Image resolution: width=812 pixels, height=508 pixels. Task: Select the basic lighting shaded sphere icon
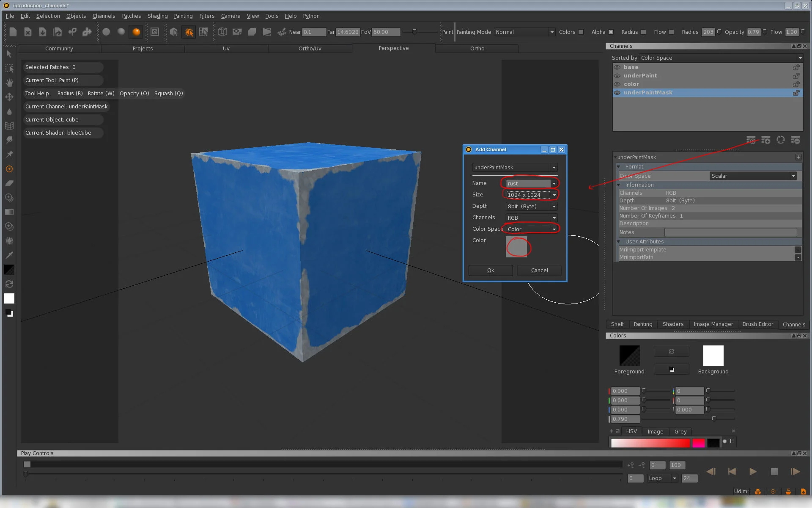coord(121,32)
